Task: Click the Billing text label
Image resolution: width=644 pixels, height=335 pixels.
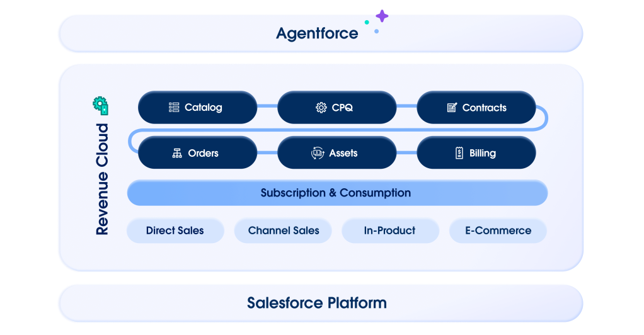Action: tap(483, 153)
